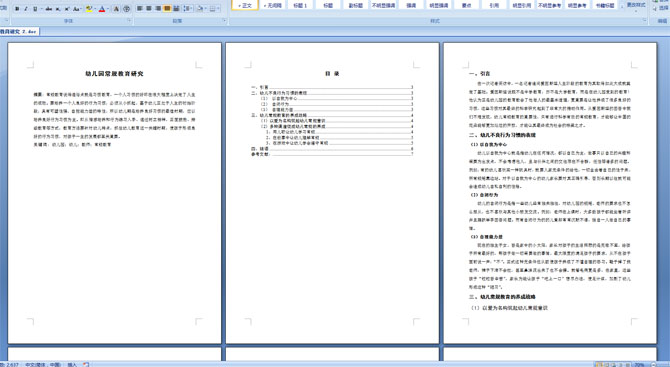Click the enclosed character icon
Viewport: 670px width, 367px height.
126,9
